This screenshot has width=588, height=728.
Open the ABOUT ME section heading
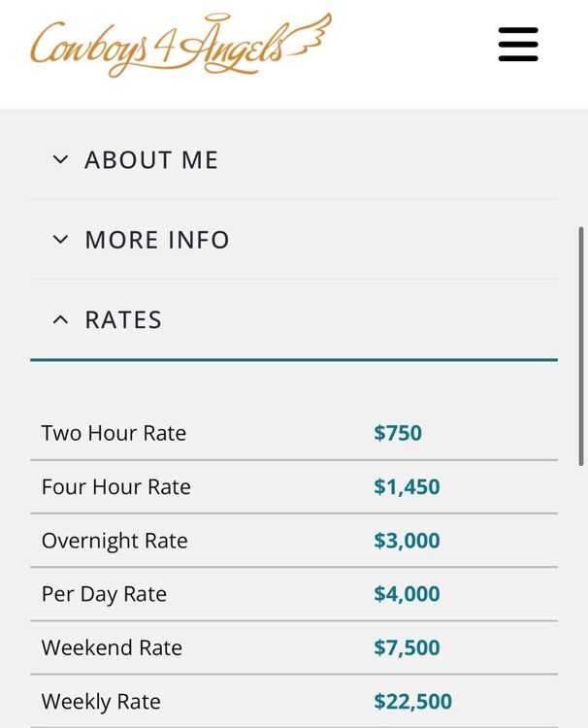151,160
